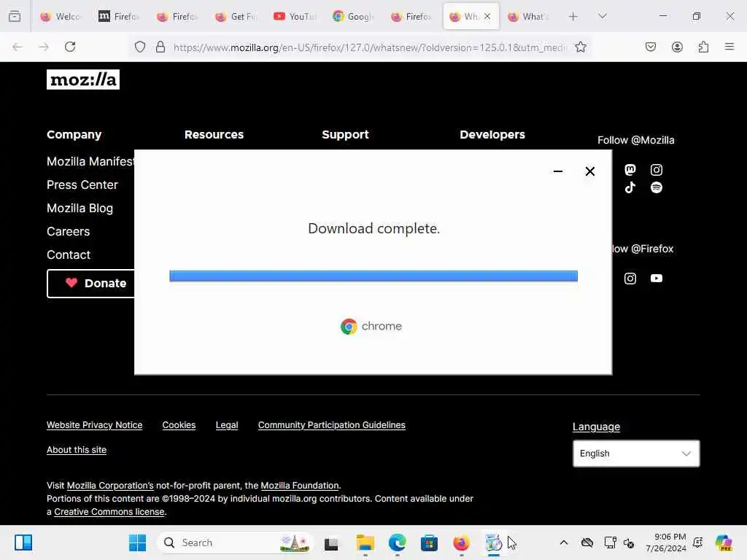This screenshot has height=560, width=747.
Task: Close the Chrome Download complete dialog
Action: 589,171
